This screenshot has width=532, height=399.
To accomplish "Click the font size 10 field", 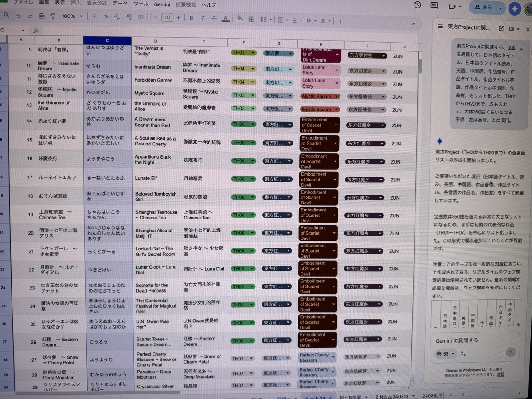I will point(167,17).
